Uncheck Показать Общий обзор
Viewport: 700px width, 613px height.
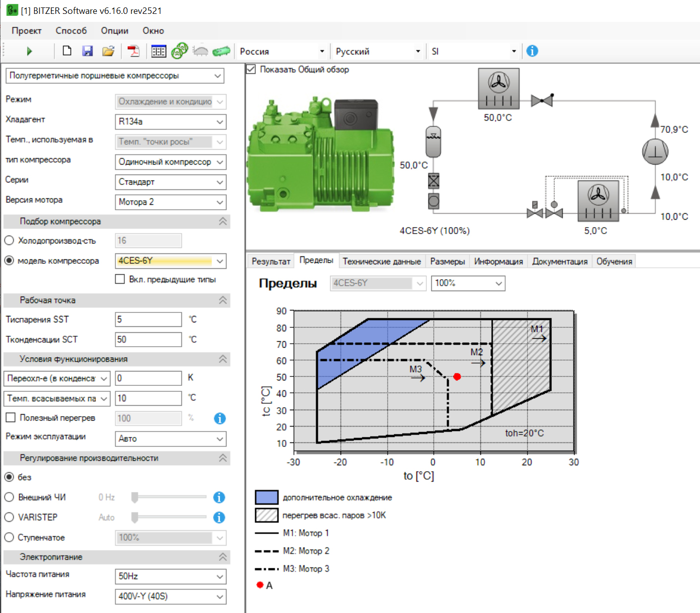click(x=251, y=69)
